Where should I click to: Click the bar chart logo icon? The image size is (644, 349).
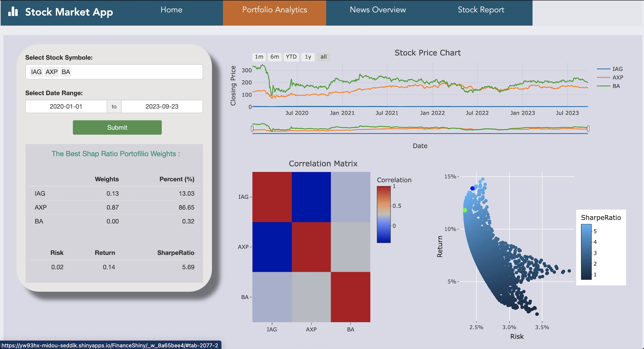(13, 12)
